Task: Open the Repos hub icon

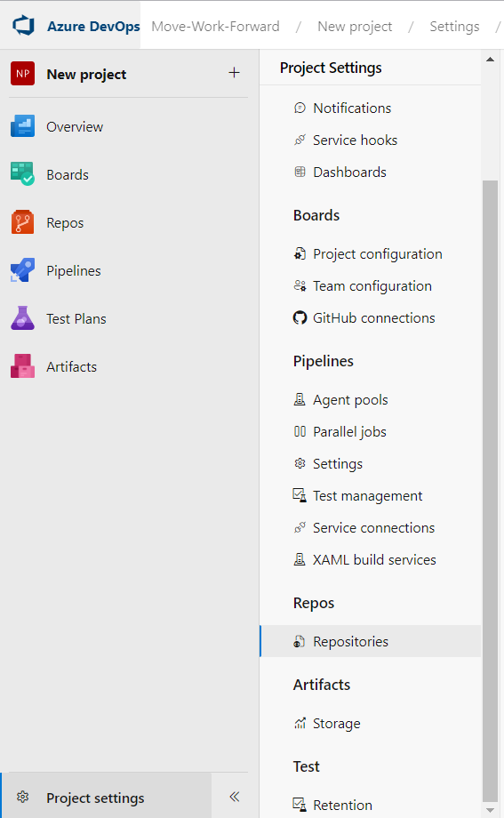Action: click(x=22, y=222)
